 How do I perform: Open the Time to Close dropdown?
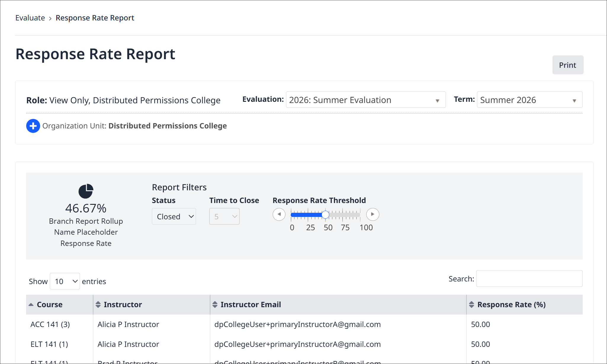click(x=224, y=217)
